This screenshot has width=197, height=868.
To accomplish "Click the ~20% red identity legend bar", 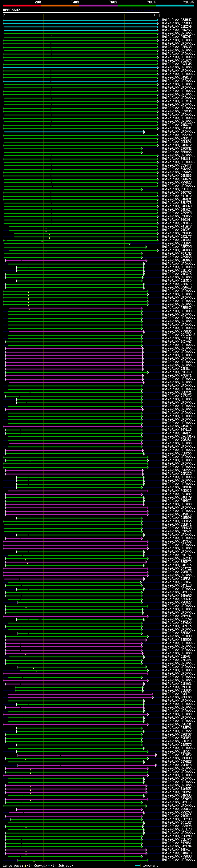I will [22, 6].
